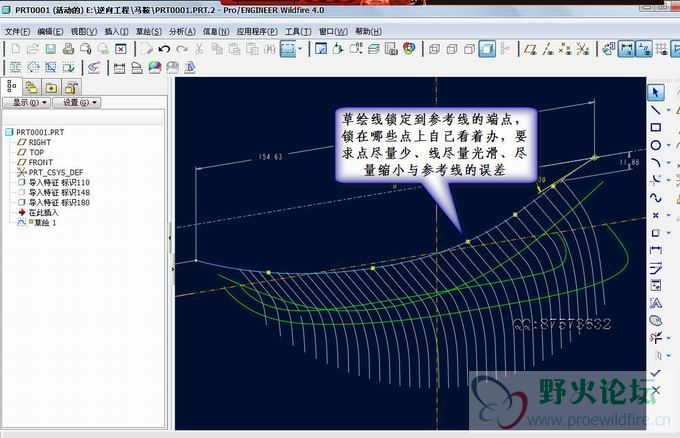Open the 显示 (Show) dropdown button

click(26, 102)
